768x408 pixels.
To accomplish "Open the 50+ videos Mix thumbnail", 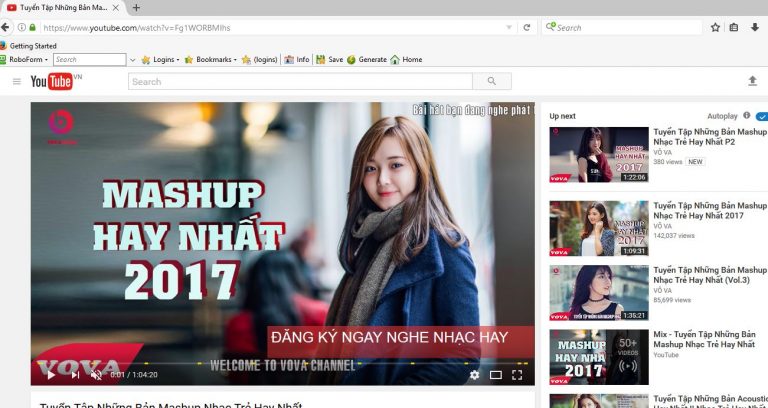I will pos(599,357).
